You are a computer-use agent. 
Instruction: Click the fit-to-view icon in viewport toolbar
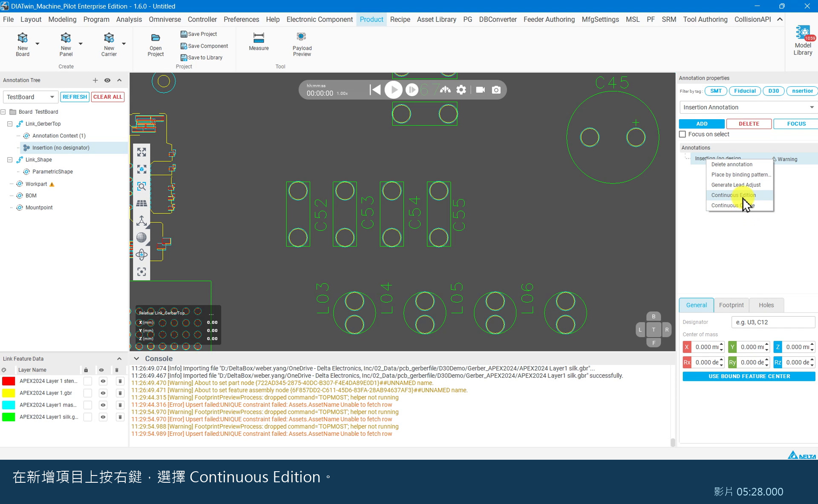pos(141,152)
